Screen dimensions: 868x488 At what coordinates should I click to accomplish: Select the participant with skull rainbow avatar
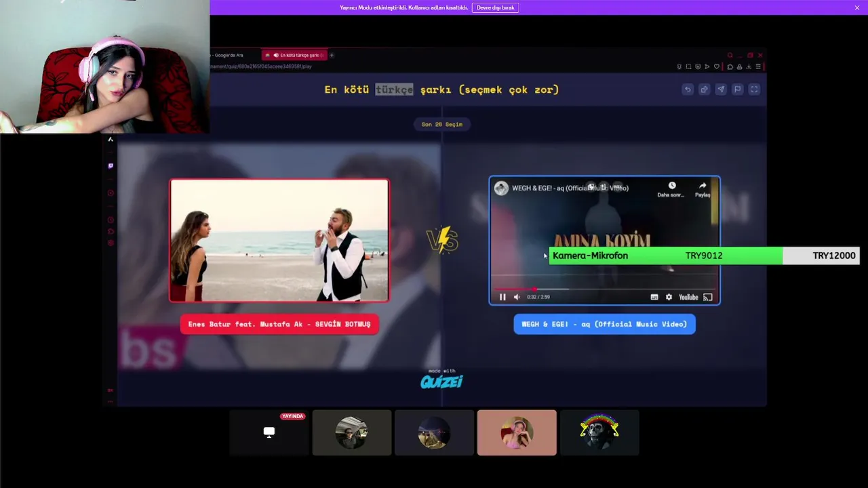point(599,432)
